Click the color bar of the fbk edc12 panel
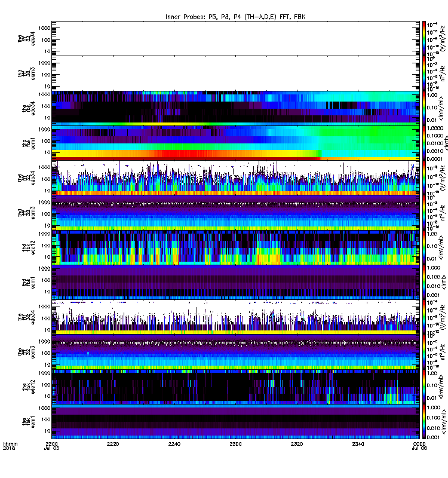The image size is (448, 478). 424,387
